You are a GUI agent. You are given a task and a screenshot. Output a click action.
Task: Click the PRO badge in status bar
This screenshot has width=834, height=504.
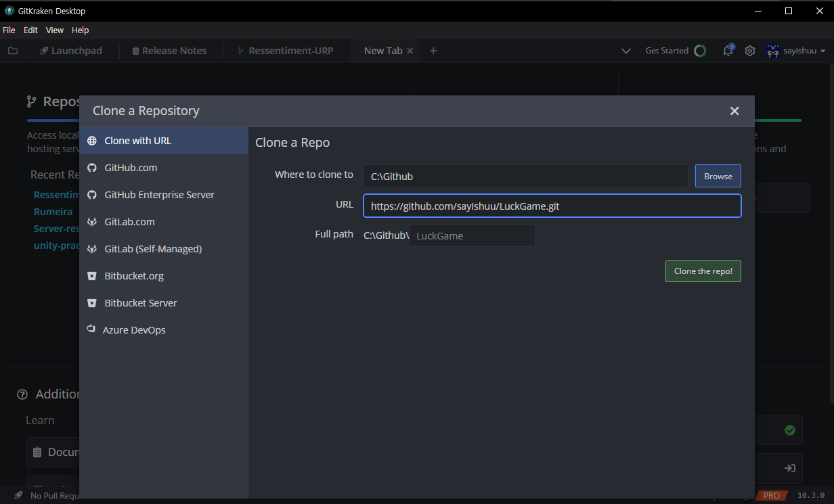click(772, 496)
